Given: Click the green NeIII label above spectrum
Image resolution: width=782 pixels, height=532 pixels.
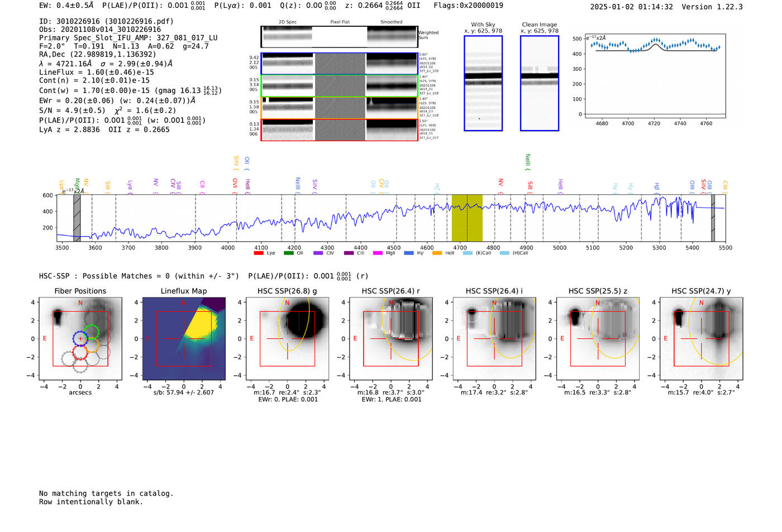Looking at the screenshot, I should click(x=528, y=162).
